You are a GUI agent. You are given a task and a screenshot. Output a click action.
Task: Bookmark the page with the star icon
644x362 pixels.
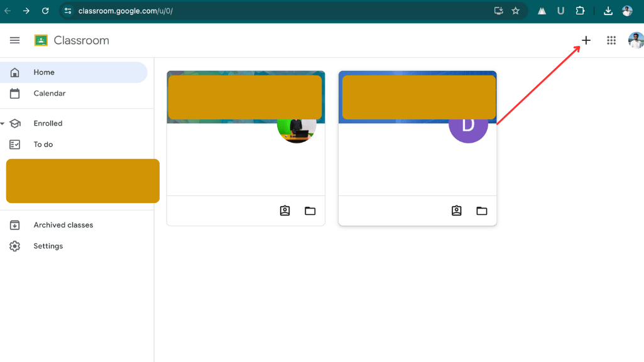click(515, 11)
